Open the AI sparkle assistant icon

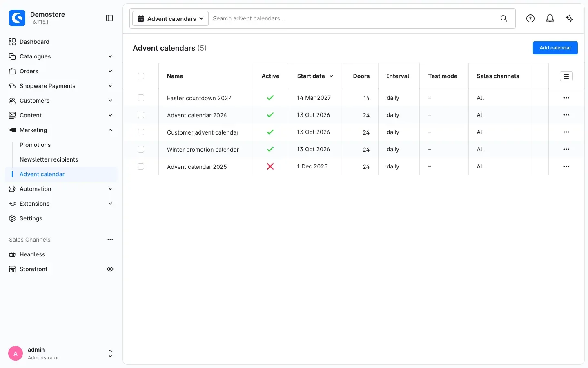[570, 18]
